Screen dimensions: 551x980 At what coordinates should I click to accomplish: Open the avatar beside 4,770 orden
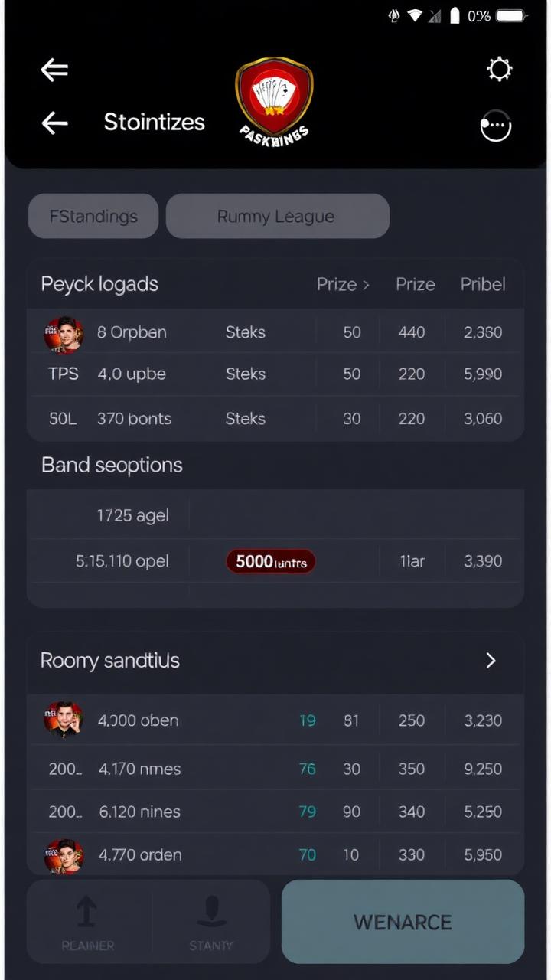pos(64,854)
